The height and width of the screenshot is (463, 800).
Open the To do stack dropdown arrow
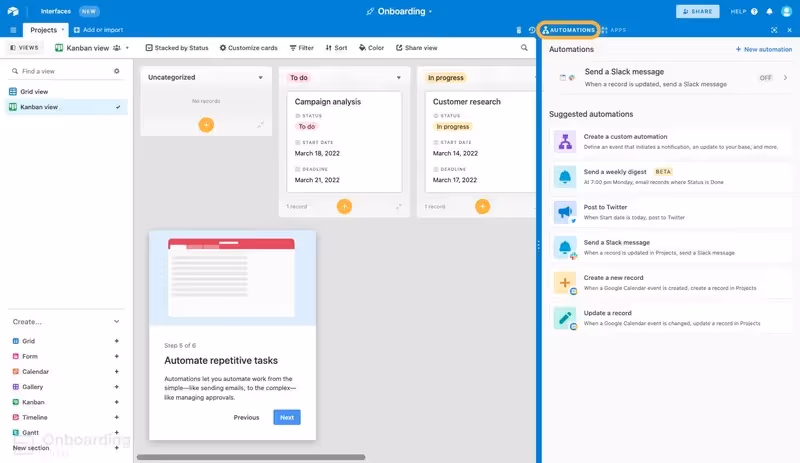click(x=399, y=78)
